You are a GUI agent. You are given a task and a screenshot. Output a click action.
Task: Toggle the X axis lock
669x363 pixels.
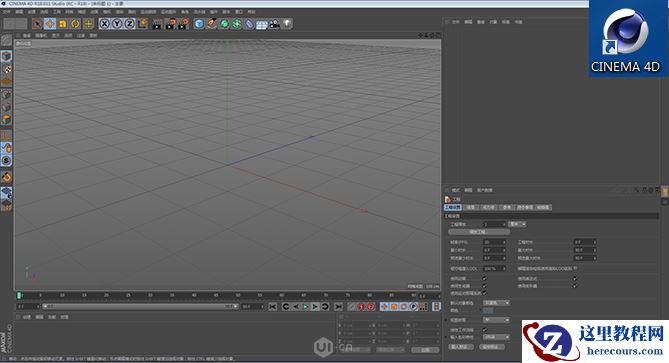[x=104, y=24]
